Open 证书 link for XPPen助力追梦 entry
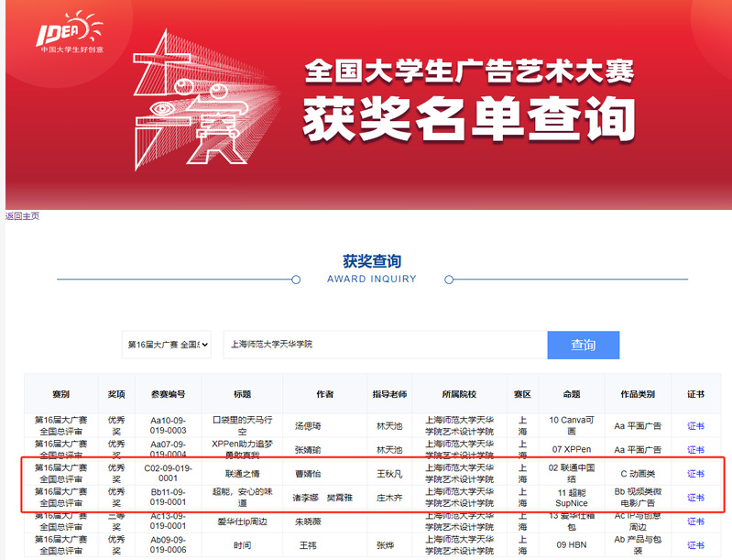The width and height of the screenshot is (732, 560). 695,450
